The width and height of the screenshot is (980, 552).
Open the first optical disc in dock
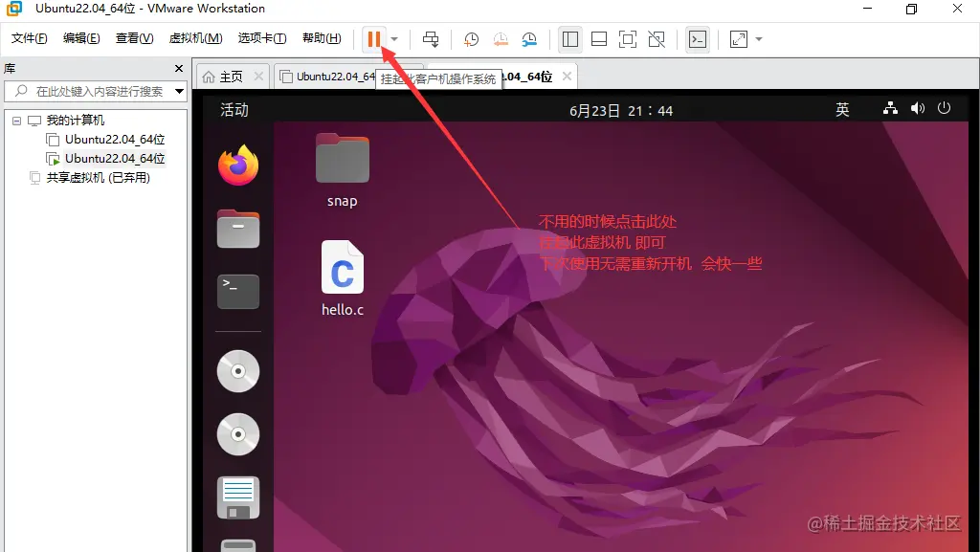coord(238,371)
